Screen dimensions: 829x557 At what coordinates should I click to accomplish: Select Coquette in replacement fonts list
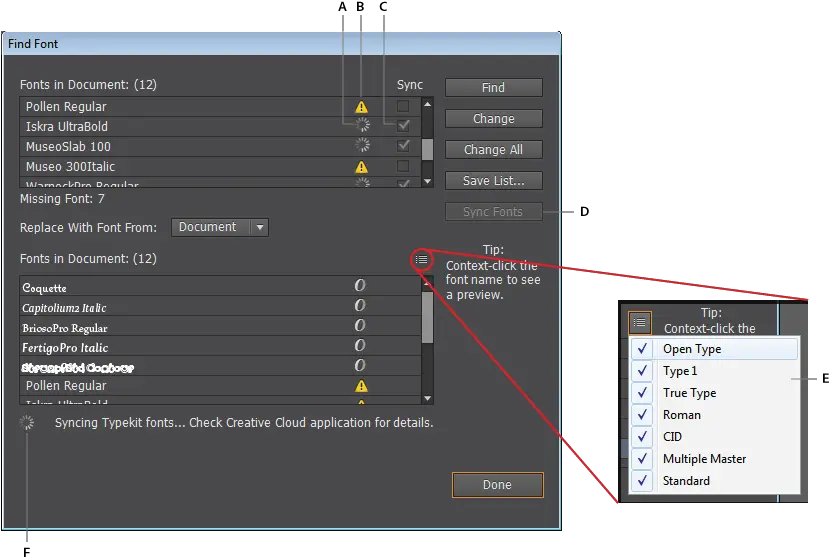point(220,285)
